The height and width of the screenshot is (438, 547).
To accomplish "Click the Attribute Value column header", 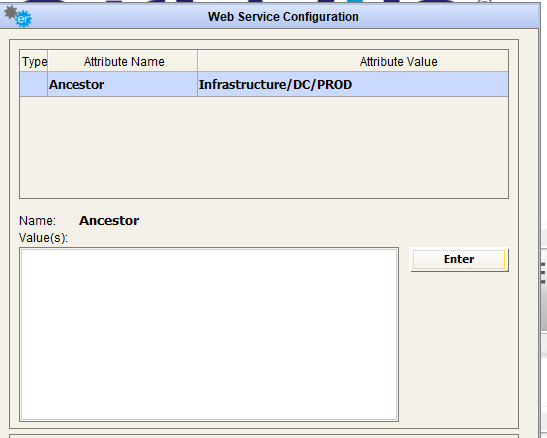I will pyautogui.click(x=353, y=62).
